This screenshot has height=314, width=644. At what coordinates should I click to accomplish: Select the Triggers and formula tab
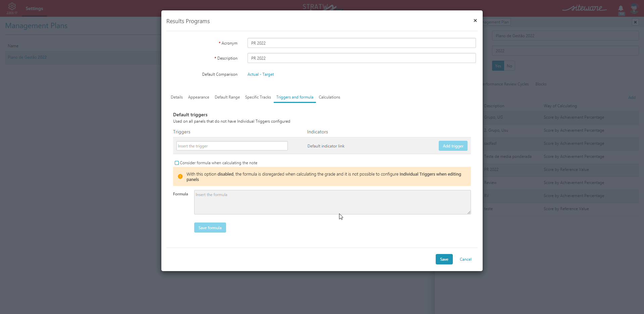(x=295, y=97)
